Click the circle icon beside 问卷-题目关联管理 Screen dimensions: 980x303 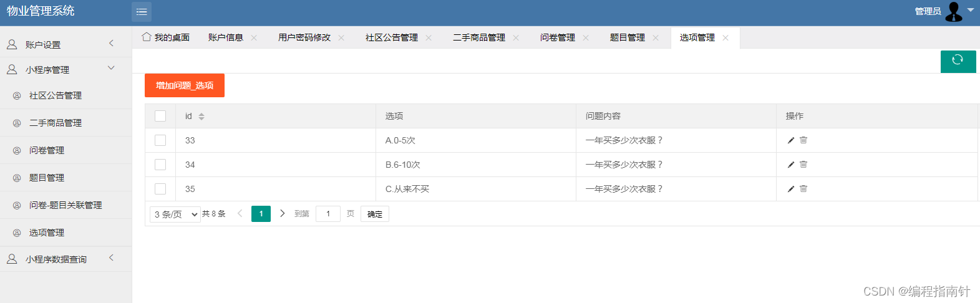tap(17, 206)
